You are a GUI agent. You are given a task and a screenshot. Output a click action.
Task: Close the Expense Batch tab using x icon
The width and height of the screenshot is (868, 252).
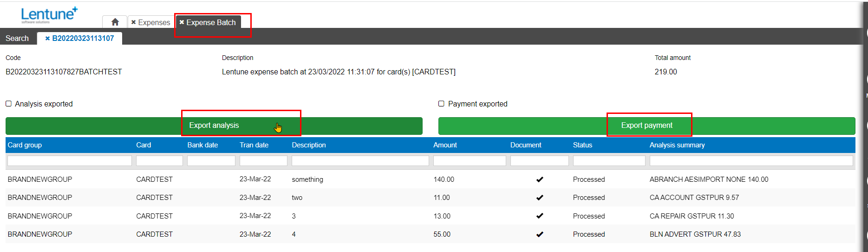182,22
